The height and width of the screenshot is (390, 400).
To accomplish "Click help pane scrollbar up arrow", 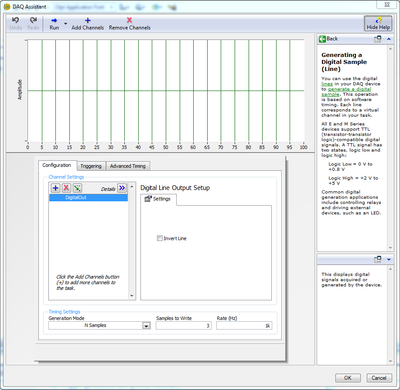I will coord(390,49).
